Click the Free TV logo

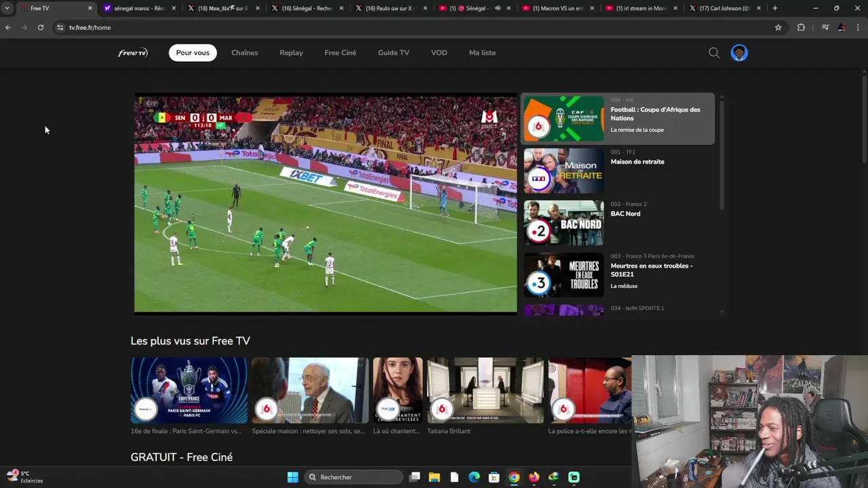pos(133,53)
